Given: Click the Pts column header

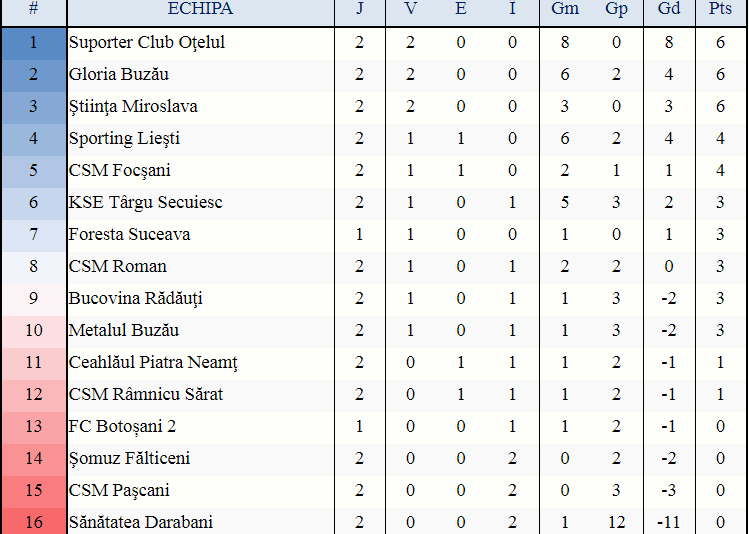Looking at the screenshot, I should 720,9.
